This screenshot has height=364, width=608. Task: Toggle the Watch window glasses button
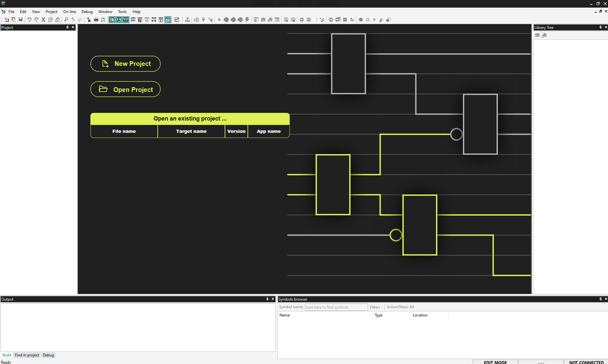(133, 20)
